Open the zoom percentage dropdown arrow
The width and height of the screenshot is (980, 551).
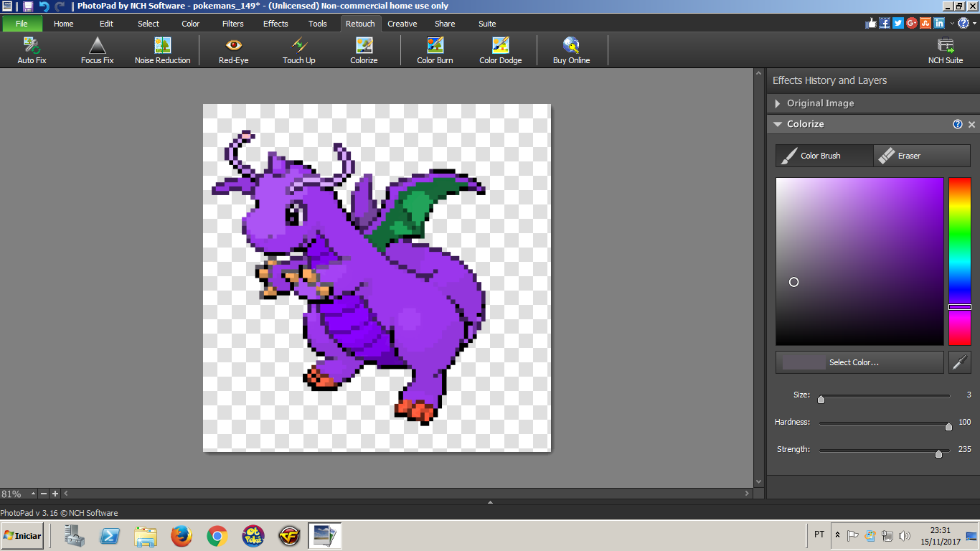coord(33,494)
